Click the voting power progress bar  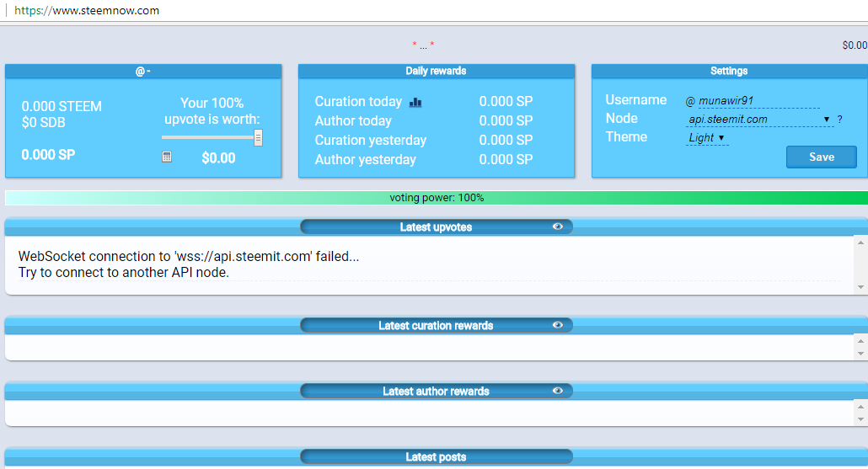437,197
